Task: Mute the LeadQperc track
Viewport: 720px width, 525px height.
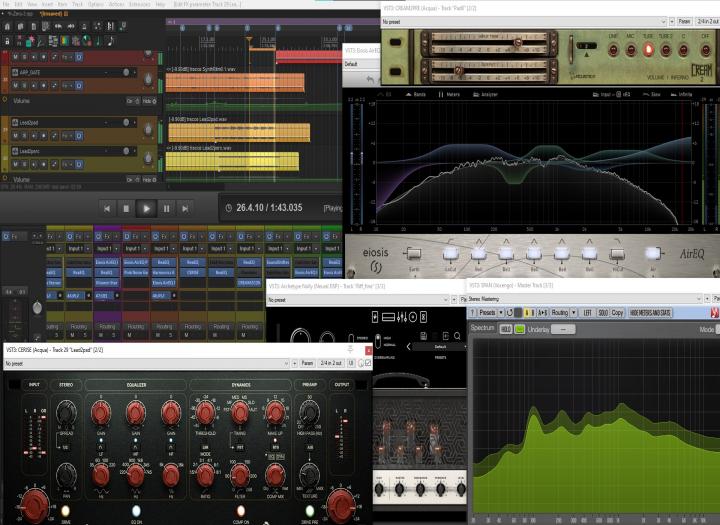Action: [15, 164]
